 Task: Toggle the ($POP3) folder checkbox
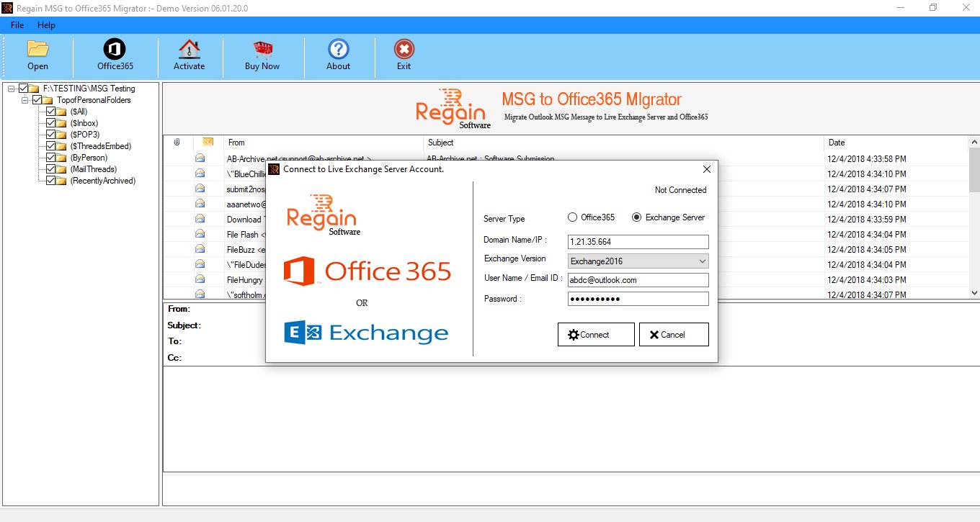50,135
